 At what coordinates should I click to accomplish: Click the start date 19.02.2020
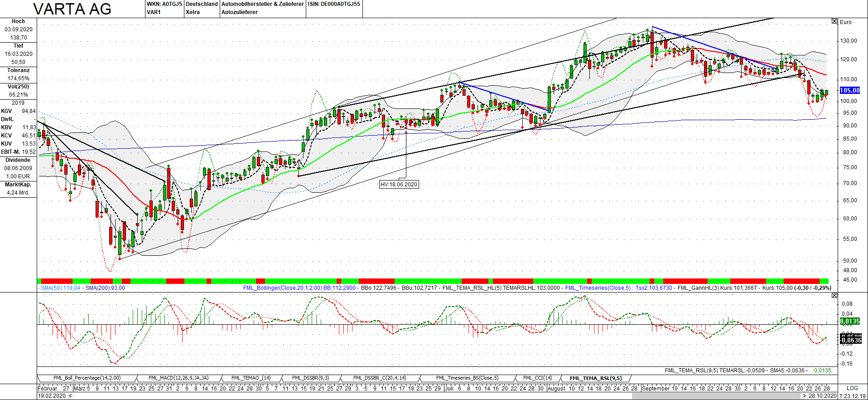coord(52,396)
